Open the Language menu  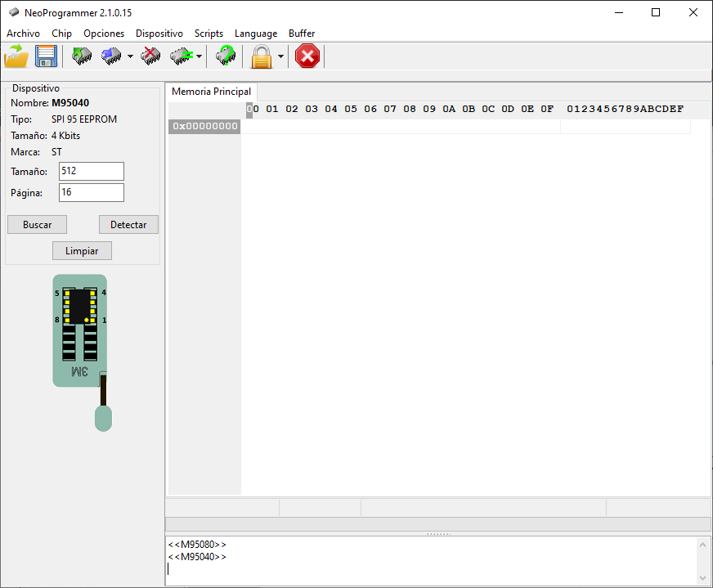click(x=256, y=34)
